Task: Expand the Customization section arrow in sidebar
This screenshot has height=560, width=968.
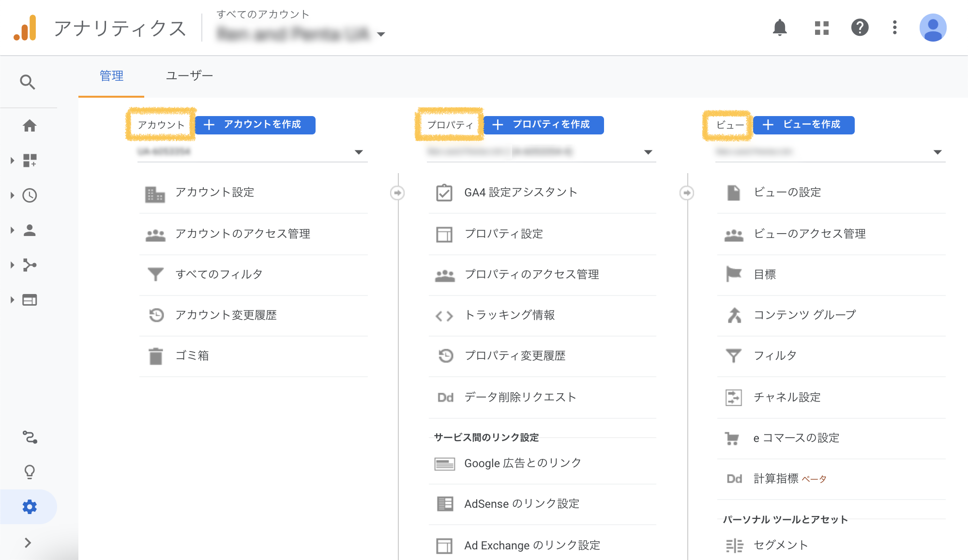Action: click(x=13, y=161)
